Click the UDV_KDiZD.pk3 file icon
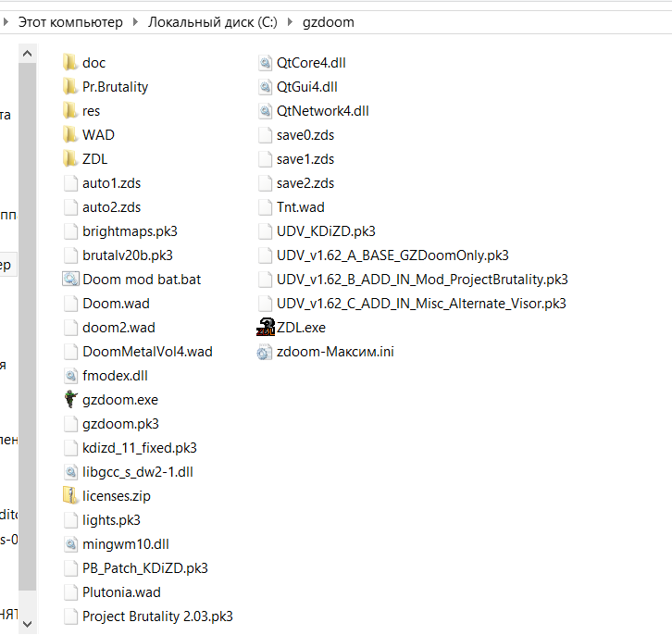 pyautogui.click(x=266, y=230)
